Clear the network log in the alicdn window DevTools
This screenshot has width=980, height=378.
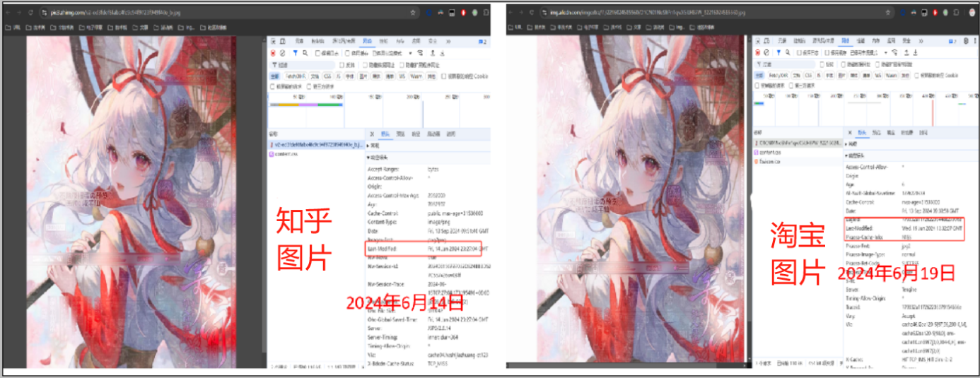[x=766, y=53]
